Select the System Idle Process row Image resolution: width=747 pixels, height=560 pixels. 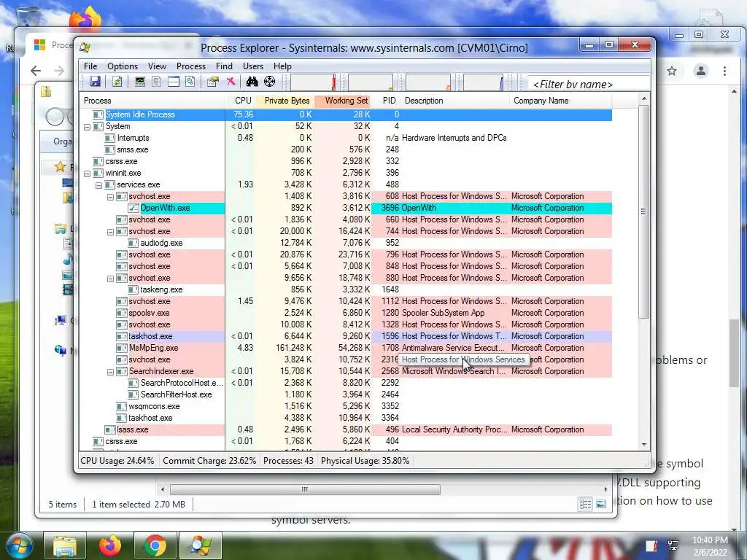(346, 114)
